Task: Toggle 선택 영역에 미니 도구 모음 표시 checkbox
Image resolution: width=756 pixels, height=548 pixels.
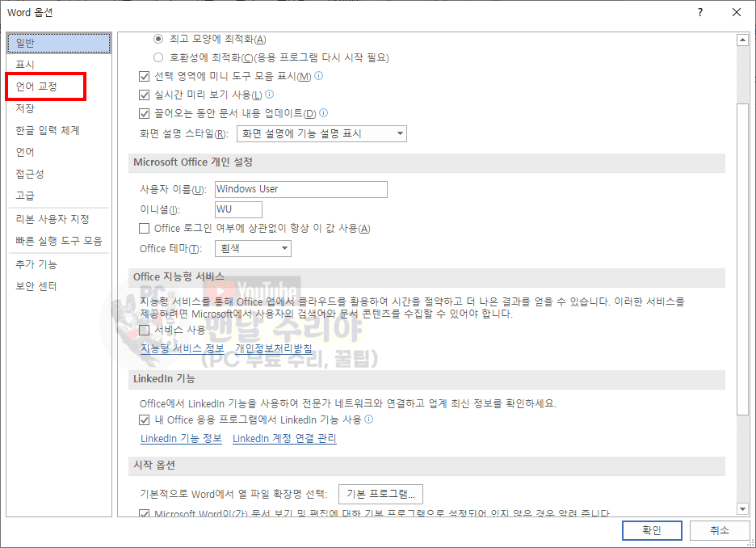Action: click(x=144, y=76)
